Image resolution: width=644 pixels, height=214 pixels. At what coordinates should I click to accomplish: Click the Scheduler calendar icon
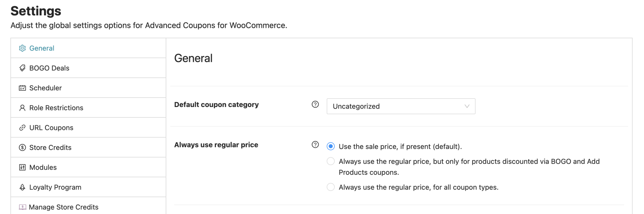[x=22, y=88]
